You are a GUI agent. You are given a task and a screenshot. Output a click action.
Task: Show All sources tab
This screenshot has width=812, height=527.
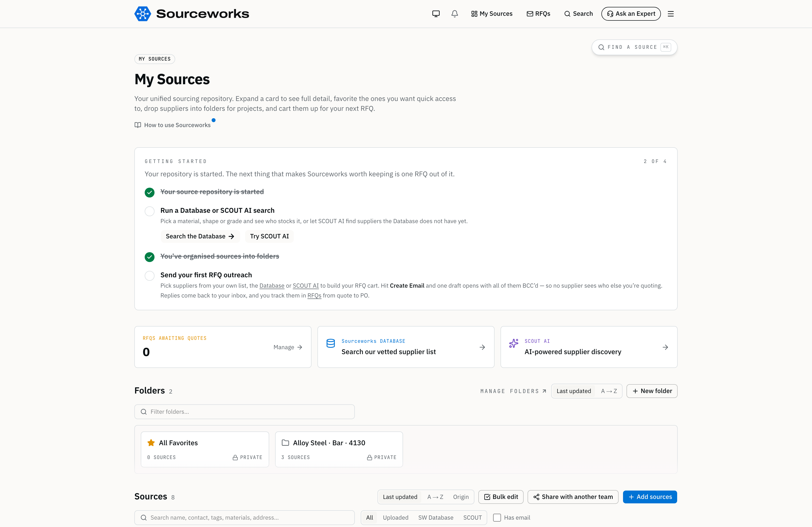(370, 517)
